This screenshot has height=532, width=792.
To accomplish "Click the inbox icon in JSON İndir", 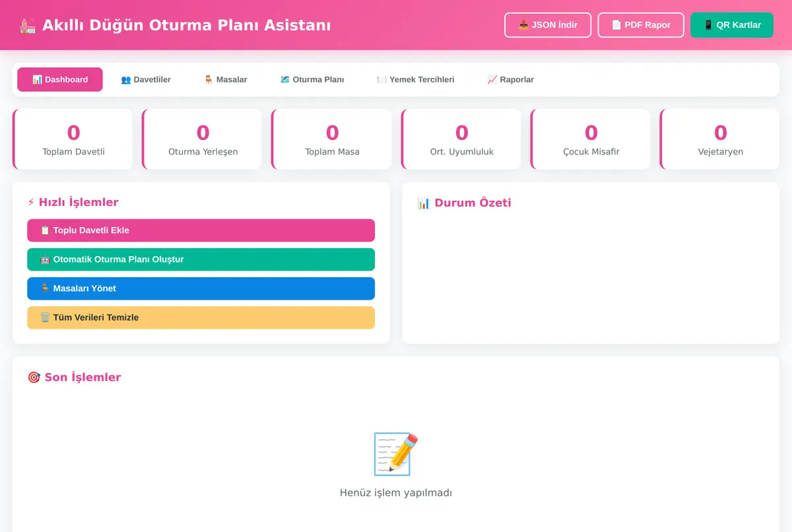I will [523, 25].
